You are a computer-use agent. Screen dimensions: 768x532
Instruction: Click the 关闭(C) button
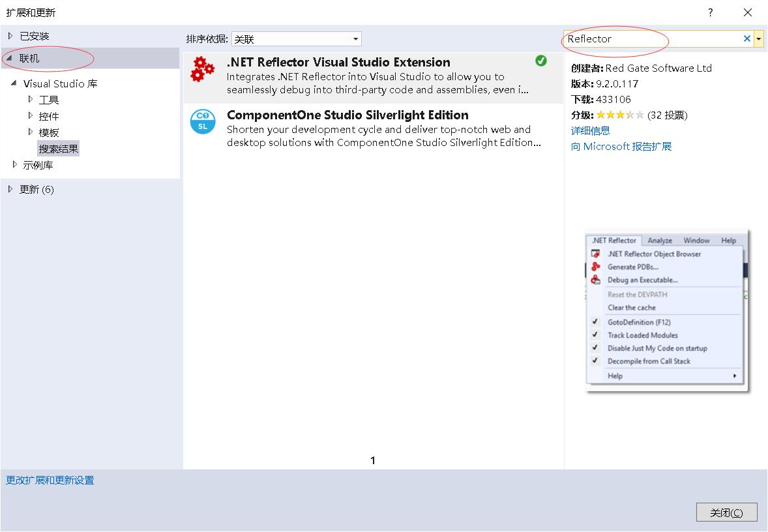click(x=726, y=512)
